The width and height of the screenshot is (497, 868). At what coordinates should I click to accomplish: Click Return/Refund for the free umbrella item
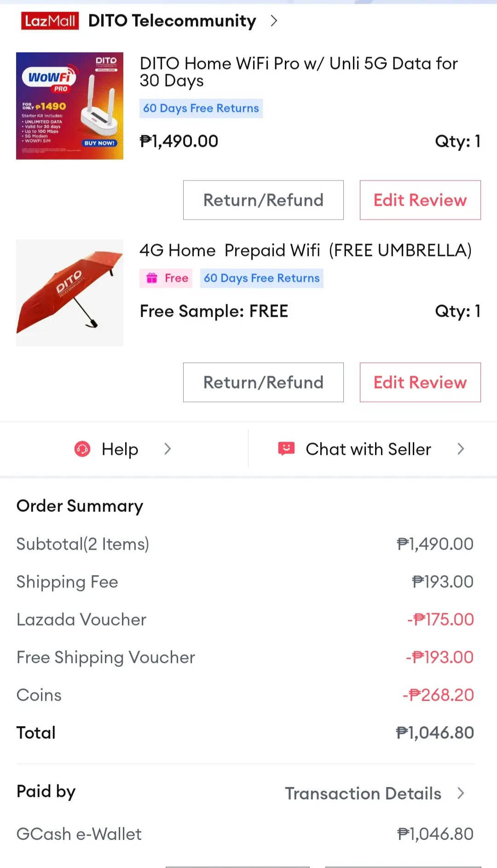[263, 382]
